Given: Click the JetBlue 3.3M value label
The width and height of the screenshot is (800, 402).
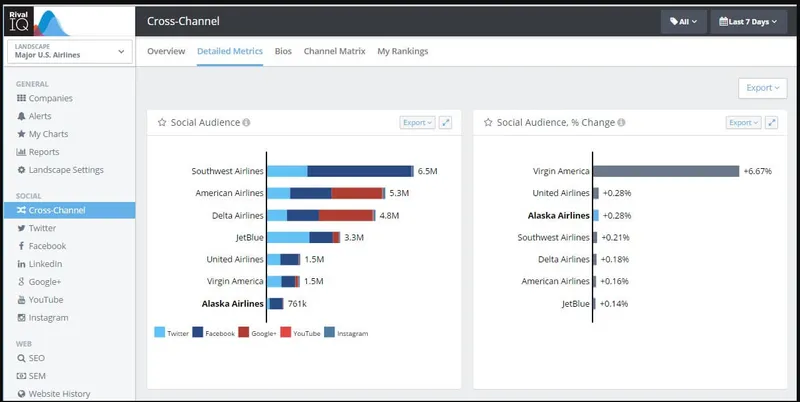Looking at the screenshot, I should pyautogui.click(x=354, y=237).
